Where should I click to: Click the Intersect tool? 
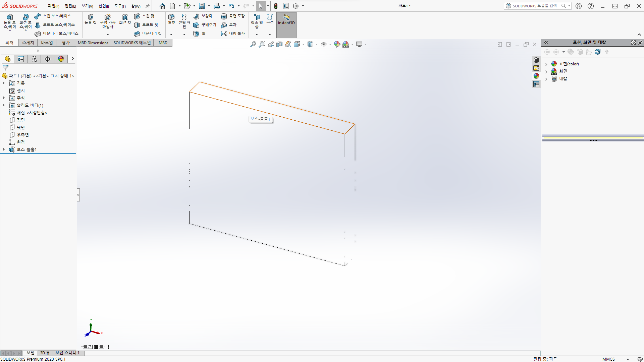point(229,25)
